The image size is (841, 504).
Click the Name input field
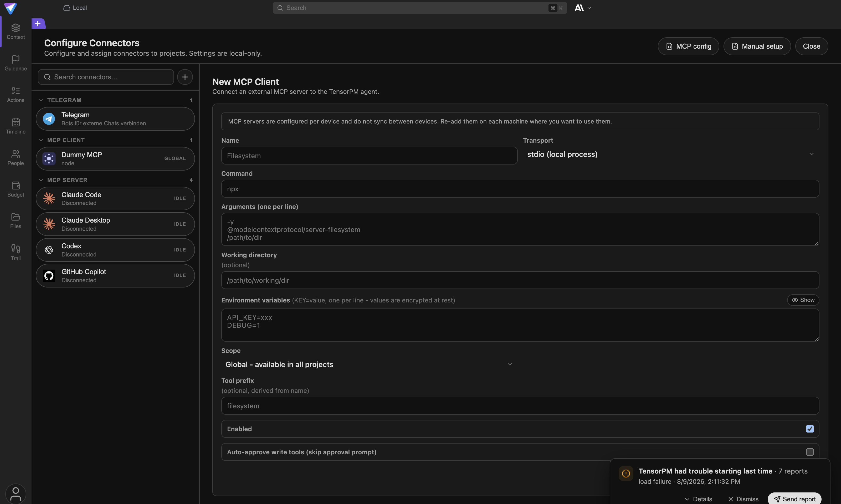click(369, 156)
